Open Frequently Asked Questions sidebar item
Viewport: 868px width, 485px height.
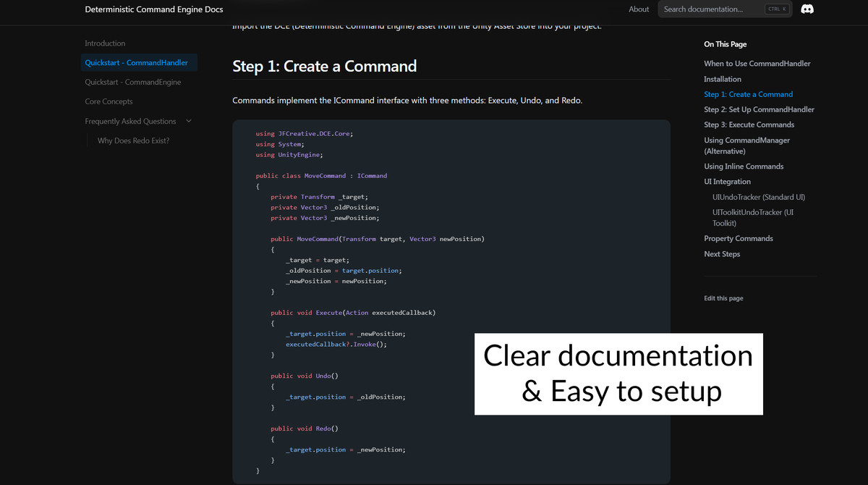click(x=130, y=122)
